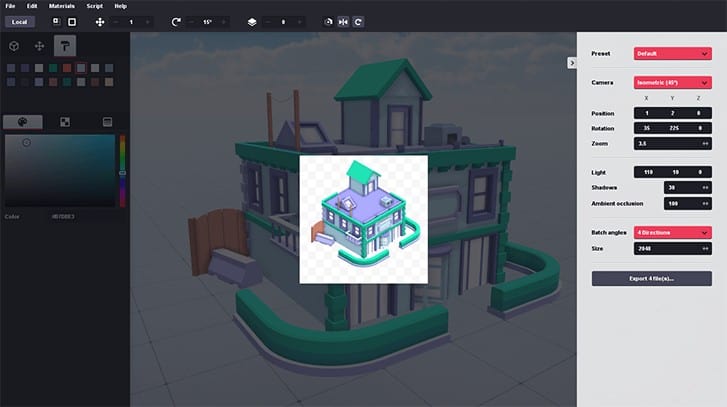Switch to the checkered texture tab
The width and height of the screenshot is (727, 407).
click(65, 122)
